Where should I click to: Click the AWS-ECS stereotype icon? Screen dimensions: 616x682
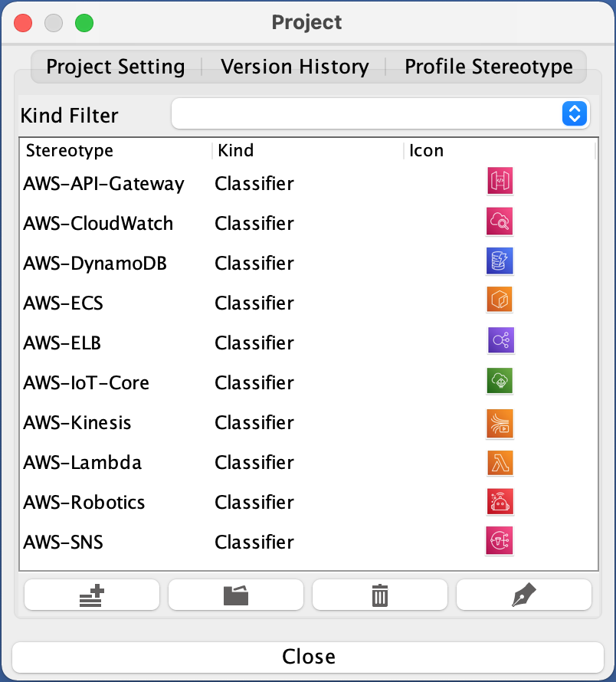pyautogui.click(x=500, y=300)
